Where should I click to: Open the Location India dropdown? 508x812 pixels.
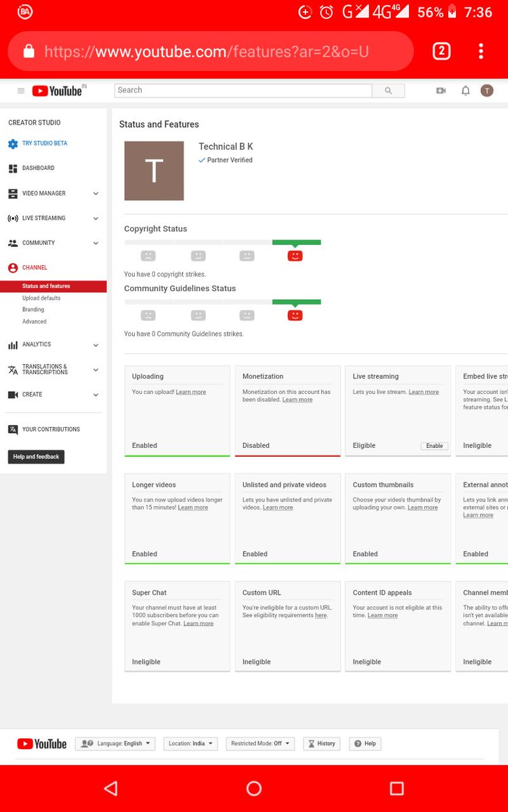point(190,744)
